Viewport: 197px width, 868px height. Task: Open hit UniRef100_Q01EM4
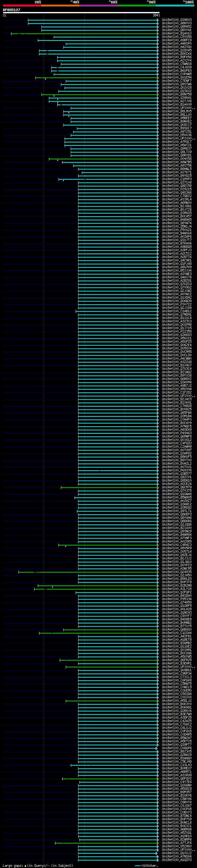(176, 77)
